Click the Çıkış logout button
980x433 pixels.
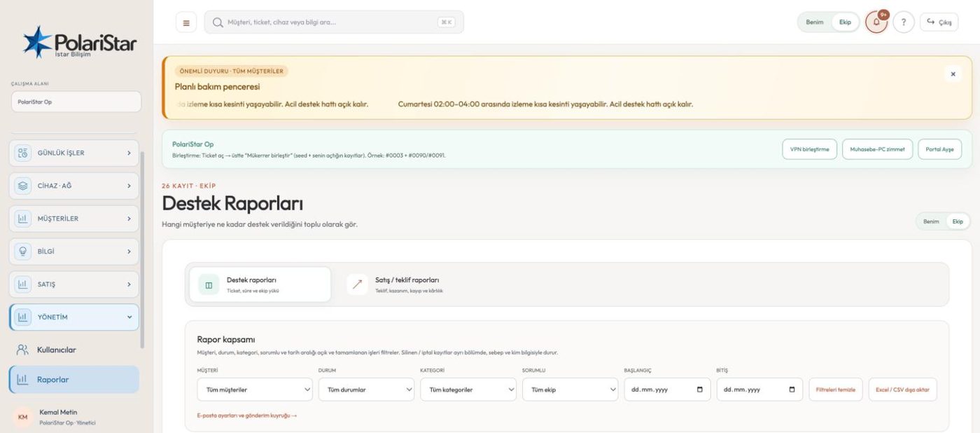[x=939, y=22]
